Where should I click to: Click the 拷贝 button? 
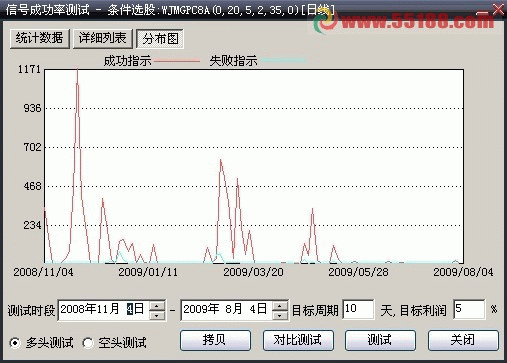215,340
